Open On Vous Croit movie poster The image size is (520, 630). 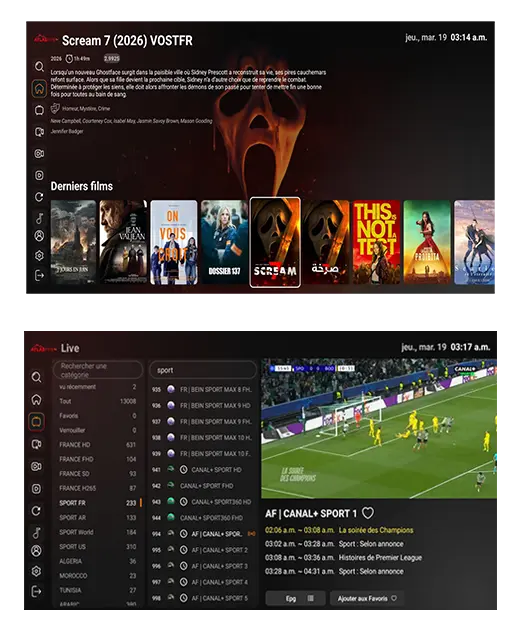coord(174,242)
